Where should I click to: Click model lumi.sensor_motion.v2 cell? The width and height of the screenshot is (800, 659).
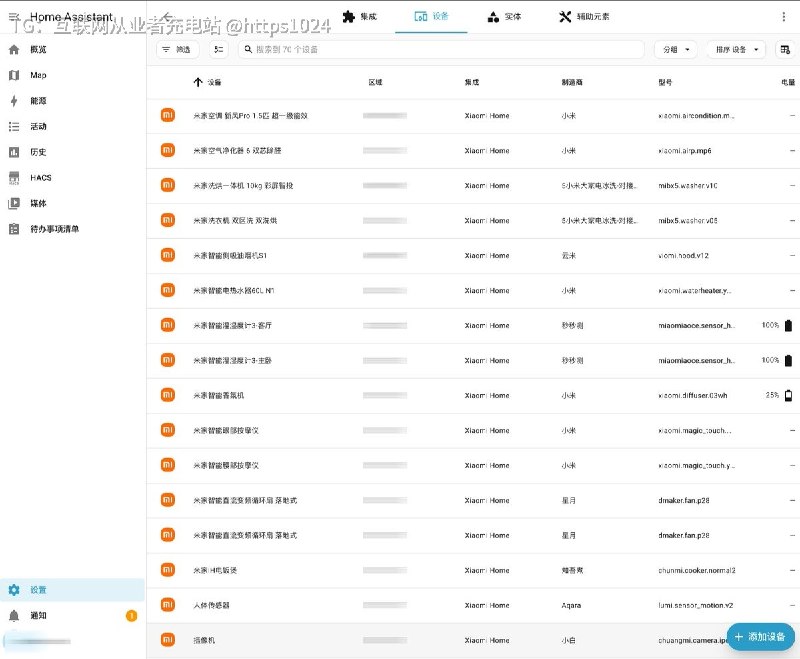tap(695, 605)
